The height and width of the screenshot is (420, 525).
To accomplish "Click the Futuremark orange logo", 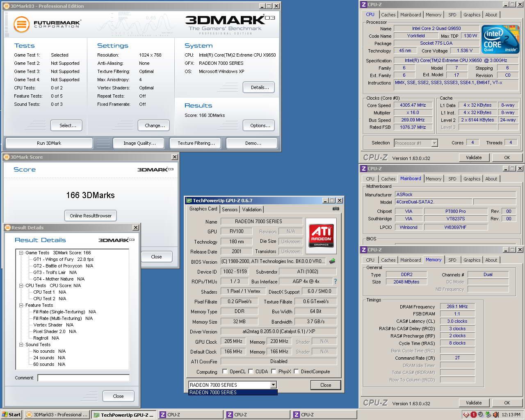I will point(21,24).
